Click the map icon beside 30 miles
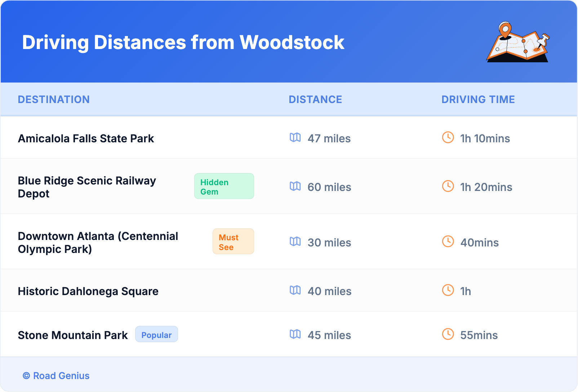The width and height of the screenshot is (578, 392). 295,242
